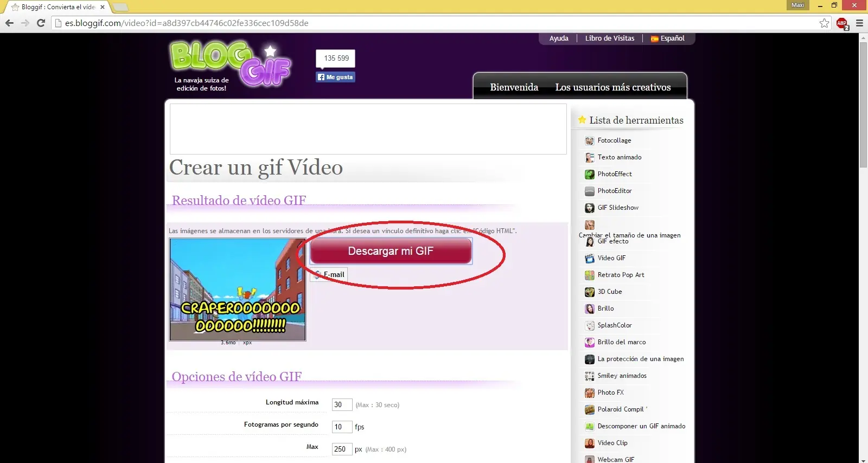Click the Smiley animados icon

590,376
